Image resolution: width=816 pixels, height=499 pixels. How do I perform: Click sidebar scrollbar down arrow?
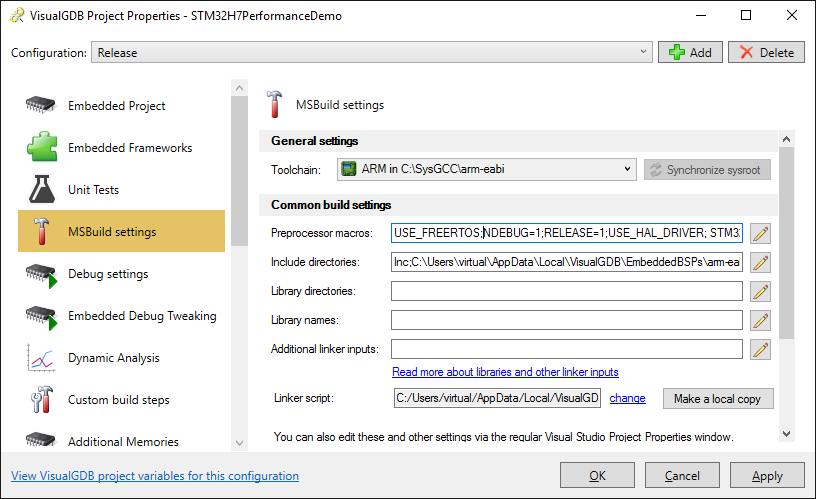coord(239,443)
